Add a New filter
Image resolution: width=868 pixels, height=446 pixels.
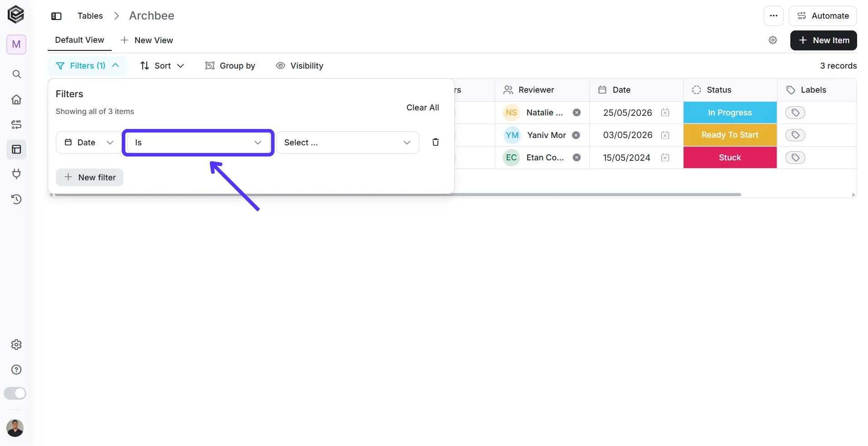(89, 178)
